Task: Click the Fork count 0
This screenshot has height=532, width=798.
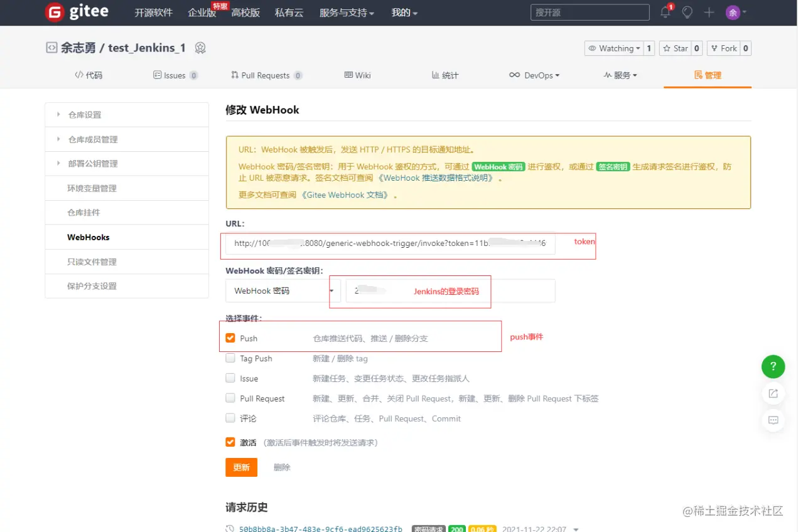Action: pos(745,48)
